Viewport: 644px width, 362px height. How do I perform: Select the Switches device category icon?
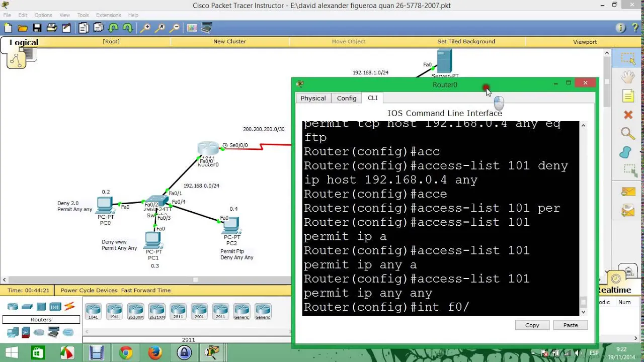pos(27,307)
